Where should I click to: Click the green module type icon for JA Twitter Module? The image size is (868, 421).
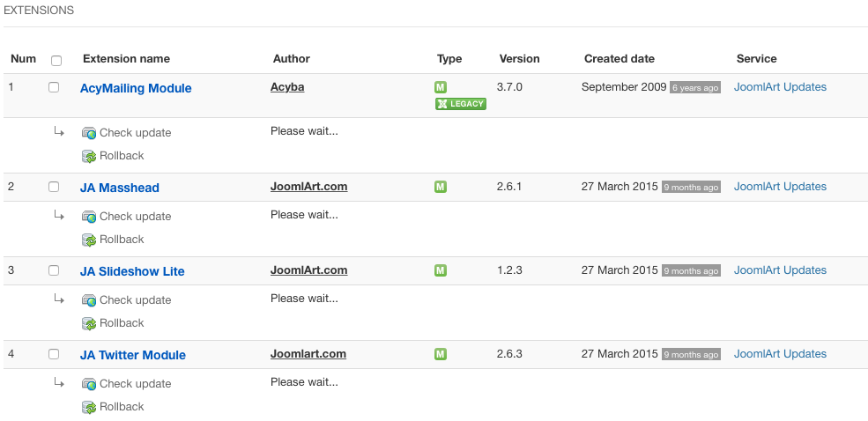[441, 354]
